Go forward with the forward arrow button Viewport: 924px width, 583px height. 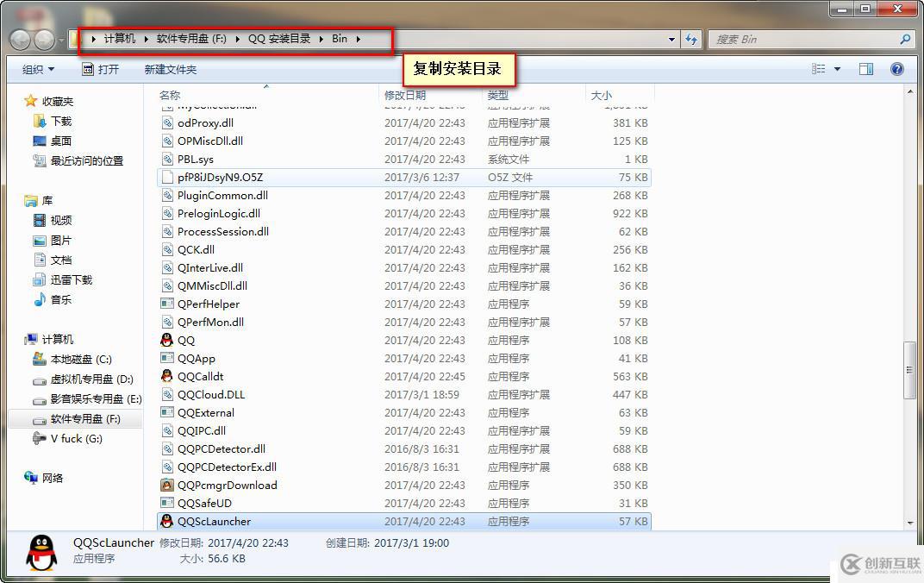[x=45, y=40]
